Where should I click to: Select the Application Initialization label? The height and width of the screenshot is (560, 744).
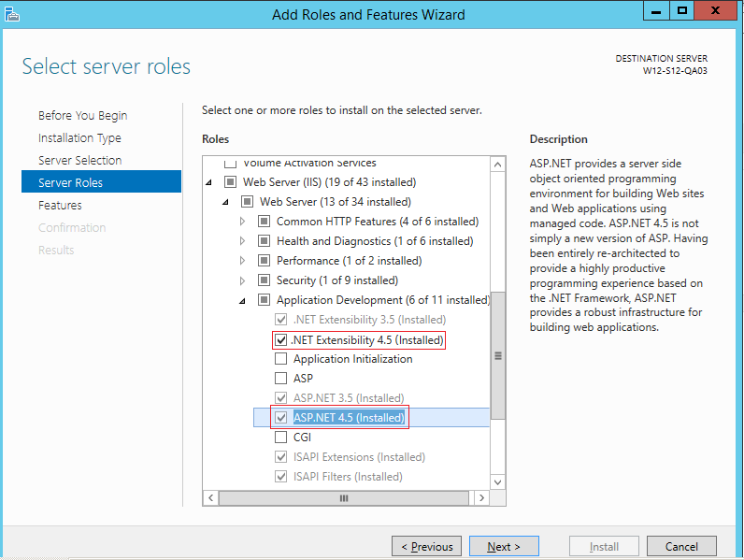[x=353, y=359]
